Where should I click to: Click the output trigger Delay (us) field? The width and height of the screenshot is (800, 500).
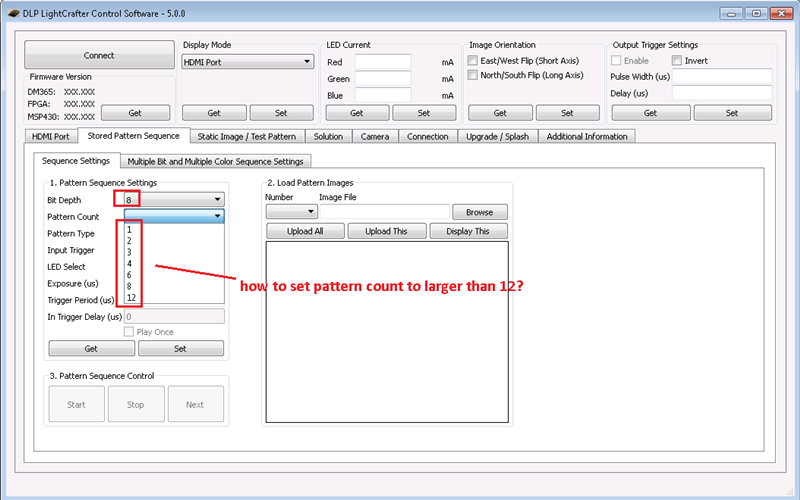pos(722,93)
